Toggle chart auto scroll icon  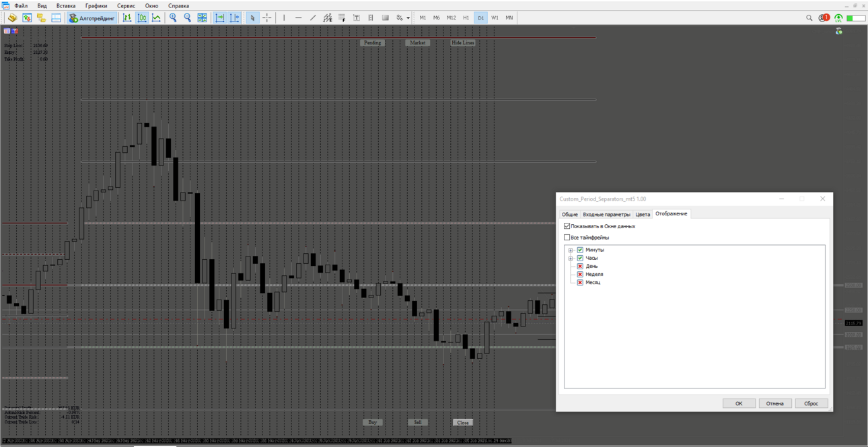[x=219, y=18]
